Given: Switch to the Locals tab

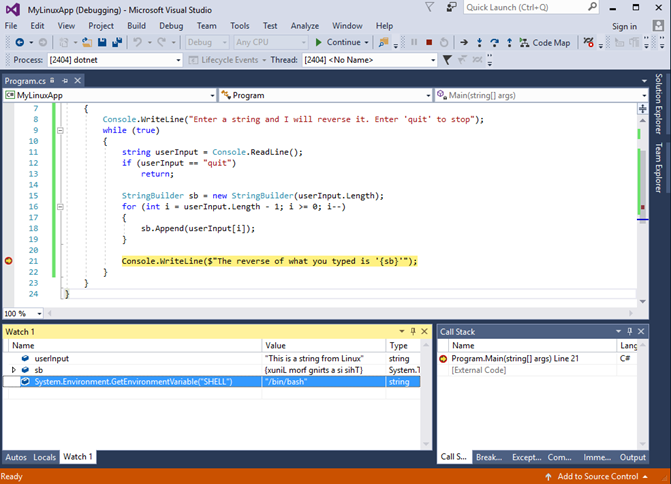Looking at the screenshot, I should point(45,457).
